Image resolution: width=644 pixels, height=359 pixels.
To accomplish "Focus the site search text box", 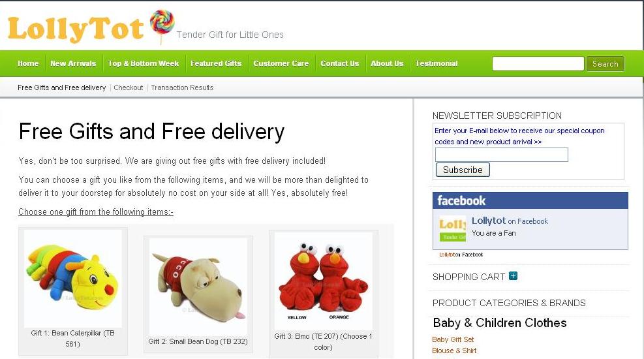I will pos(538,64).
